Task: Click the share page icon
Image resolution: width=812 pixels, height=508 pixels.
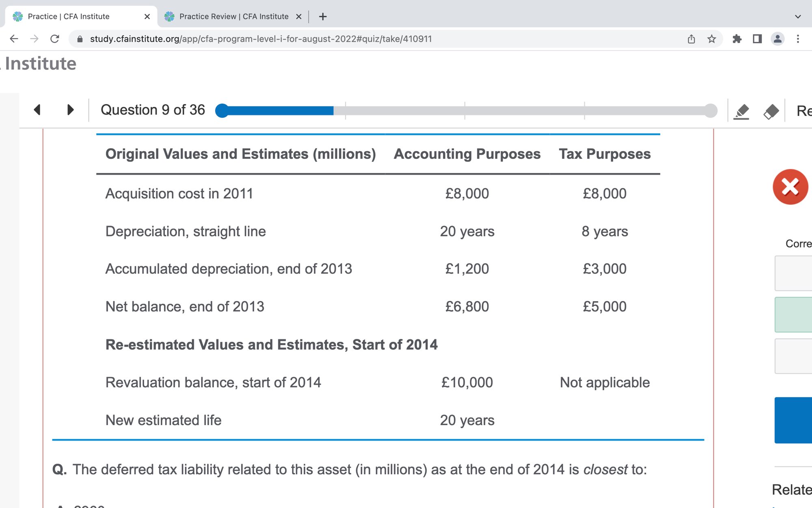Action: pyautogui.click(x=691, y=39)
